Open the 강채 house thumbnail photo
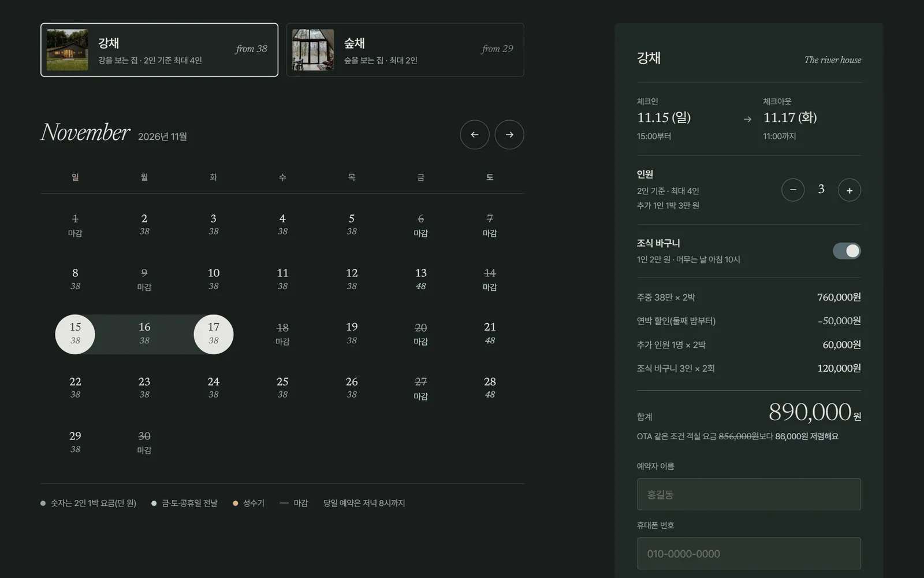 68,50
